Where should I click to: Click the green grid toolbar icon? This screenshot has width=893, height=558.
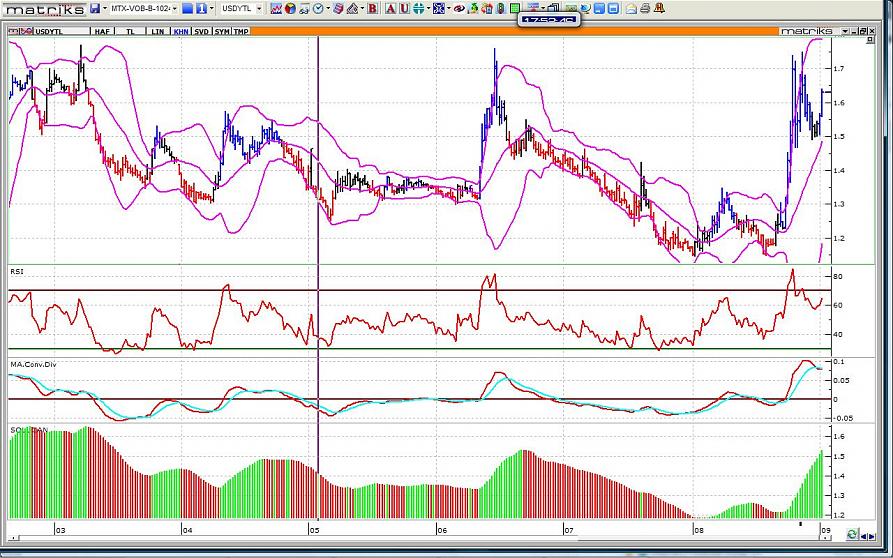515,8
